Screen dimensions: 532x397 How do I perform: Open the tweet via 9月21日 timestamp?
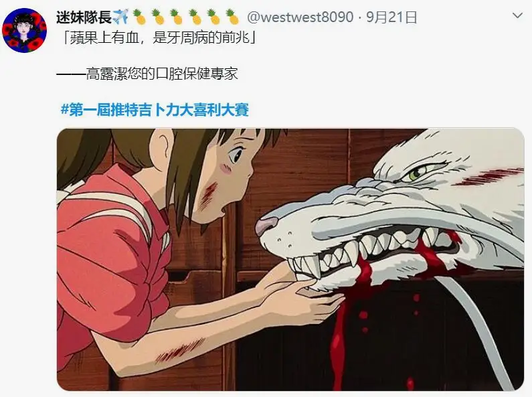[x=392, y=17]
